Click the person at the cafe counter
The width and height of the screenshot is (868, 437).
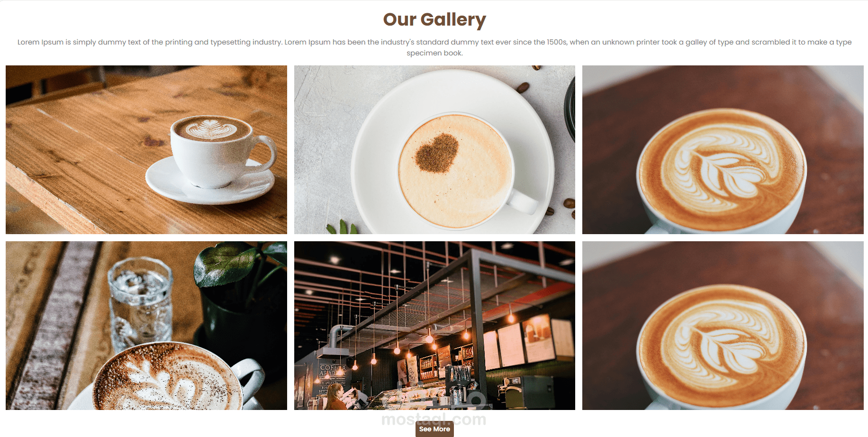click(337, 397)
